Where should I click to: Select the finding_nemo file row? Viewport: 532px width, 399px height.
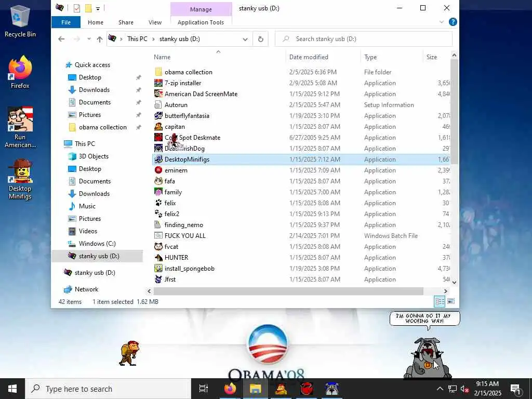click(302, 224)
